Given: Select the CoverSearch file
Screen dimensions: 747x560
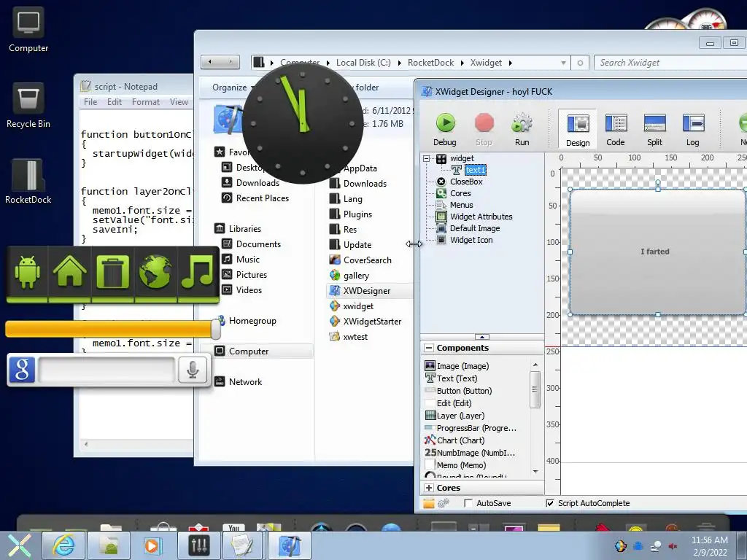Looking at the screenshot, I should (368, 260).
